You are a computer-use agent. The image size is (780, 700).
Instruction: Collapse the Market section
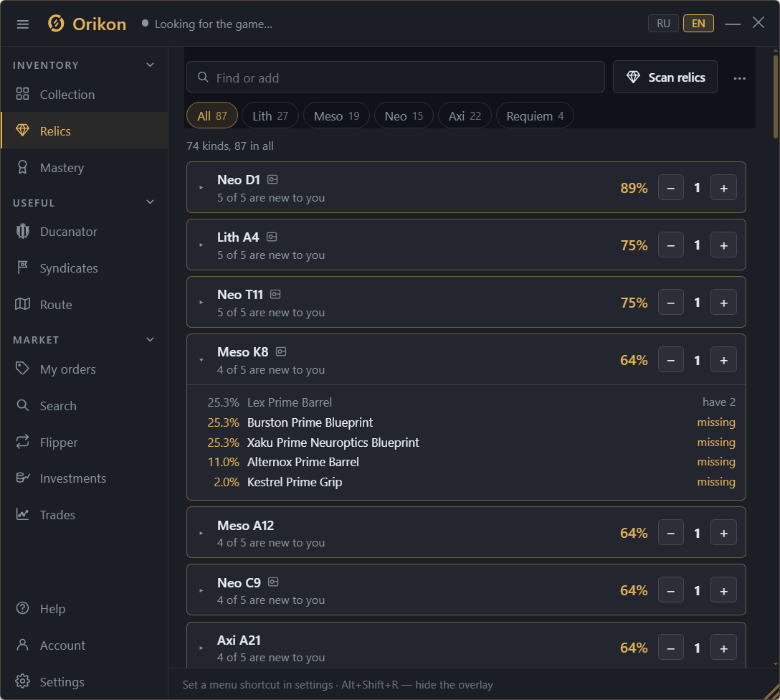point(151,340)
